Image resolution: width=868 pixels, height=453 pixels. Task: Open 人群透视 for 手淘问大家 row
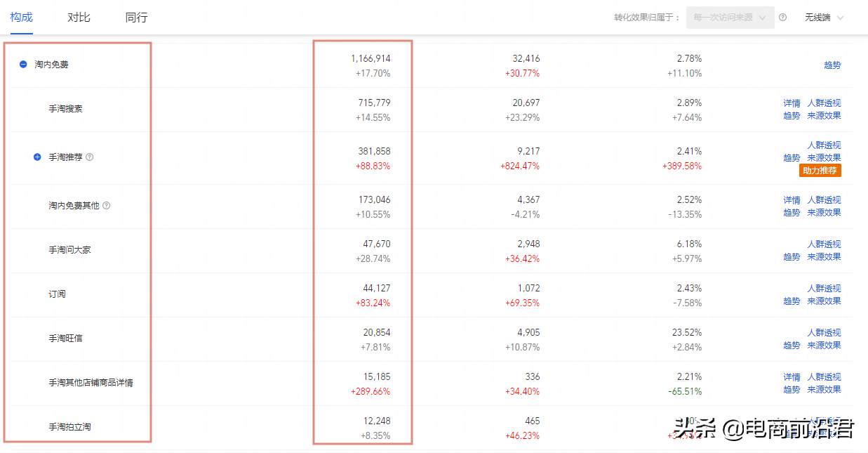[x=824, y=244]
